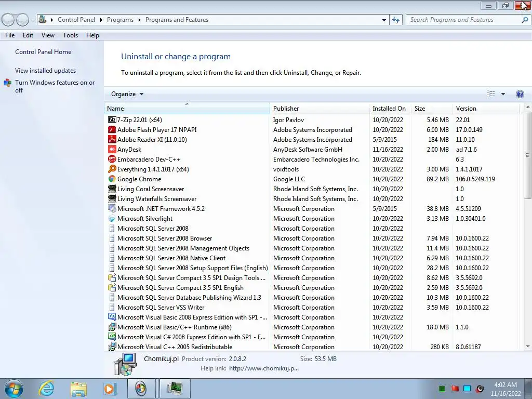Image resolution: width=532 pixels, height=399 pixels.
Task: Click the refresh button beside address bar
Action: [395, 20]
